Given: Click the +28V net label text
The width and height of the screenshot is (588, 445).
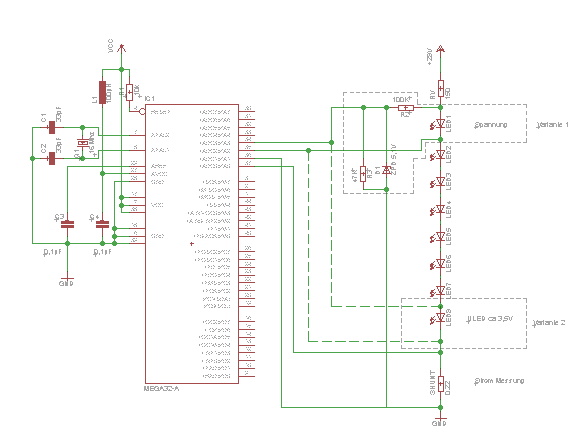Looking at the screenshot, I should tap(430, 57).
